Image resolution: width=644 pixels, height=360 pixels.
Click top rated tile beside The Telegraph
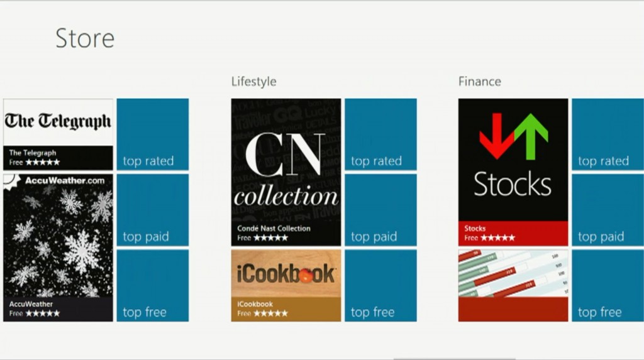[x=153, y=134]
